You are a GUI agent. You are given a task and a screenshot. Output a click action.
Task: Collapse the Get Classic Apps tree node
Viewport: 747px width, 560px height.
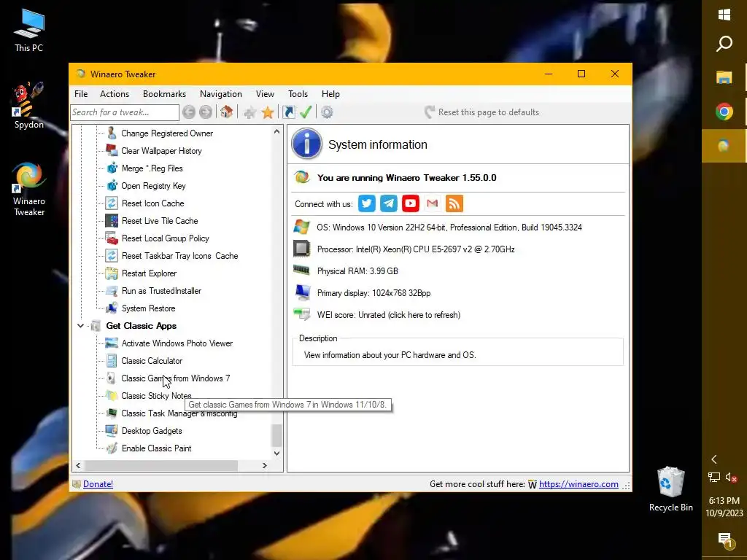click(80, 326)
